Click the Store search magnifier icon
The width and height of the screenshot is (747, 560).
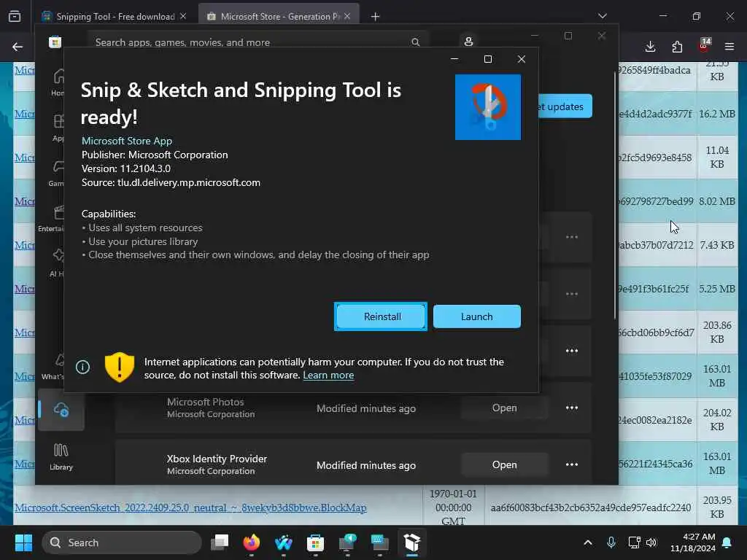(x=415, y=42)
